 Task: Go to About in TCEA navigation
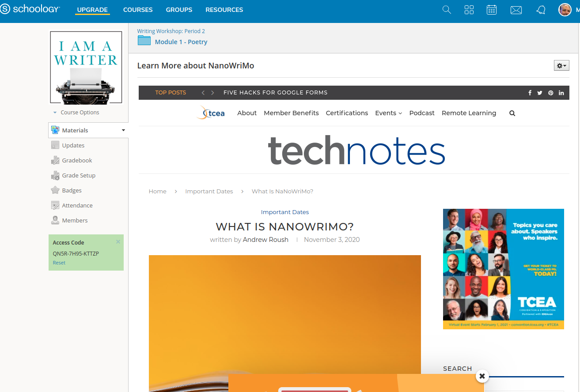click(x=247, y=113)
